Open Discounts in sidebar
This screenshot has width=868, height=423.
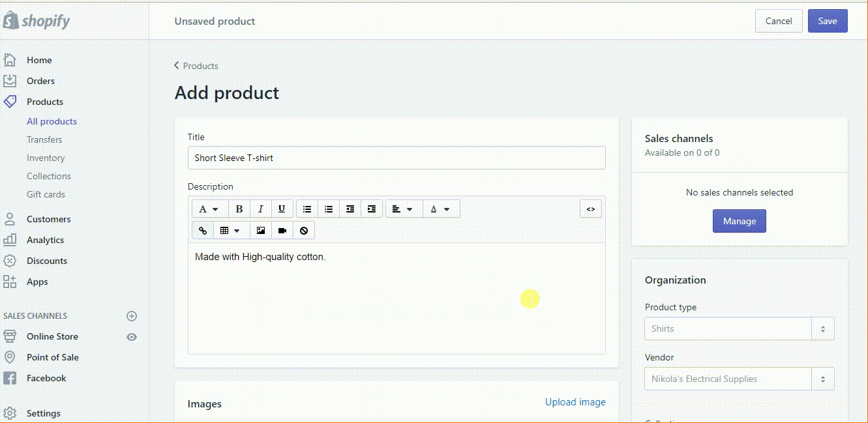47,261
